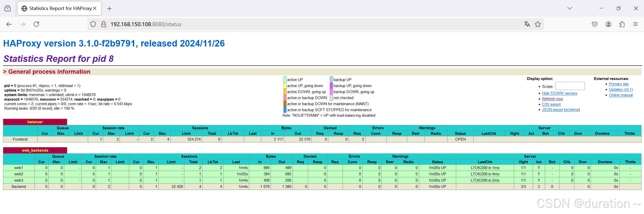Open the shield tracking protection icon

pyautogui.click(x=93, y=24)
